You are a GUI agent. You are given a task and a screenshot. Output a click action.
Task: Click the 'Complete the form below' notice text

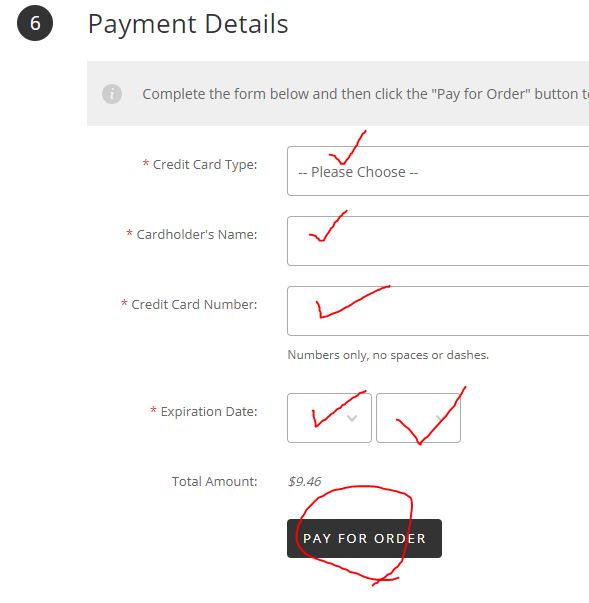[365, 94]
